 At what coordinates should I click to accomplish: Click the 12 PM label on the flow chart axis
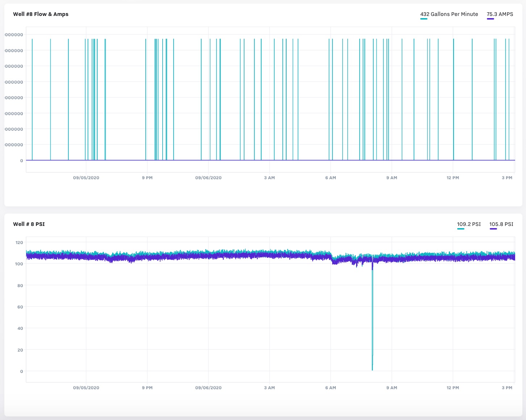coord(453,178)
